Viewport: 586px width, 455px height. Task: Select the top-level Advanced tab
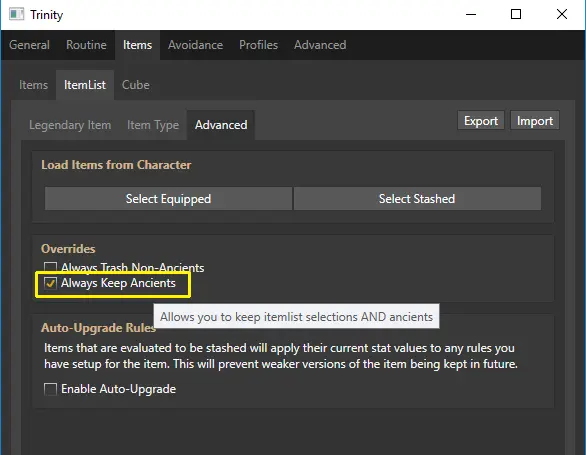click(320, 45)
